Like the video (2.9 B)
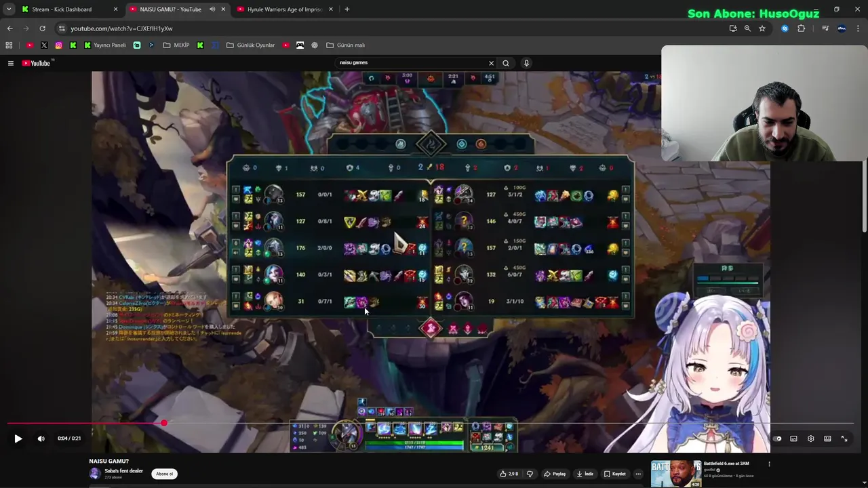The image size is (868, 488). click(508, 474)
